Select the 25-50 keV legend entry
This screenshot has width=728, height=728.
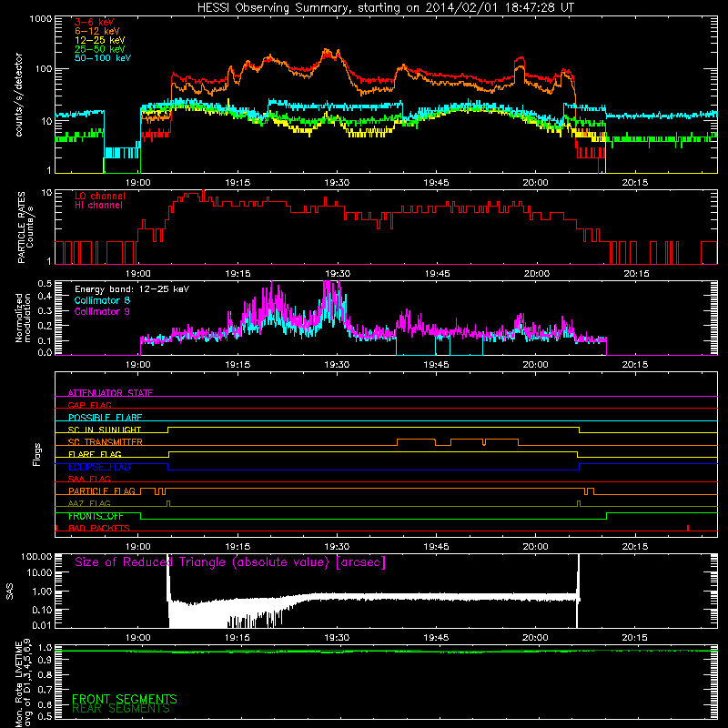point(100,49)
